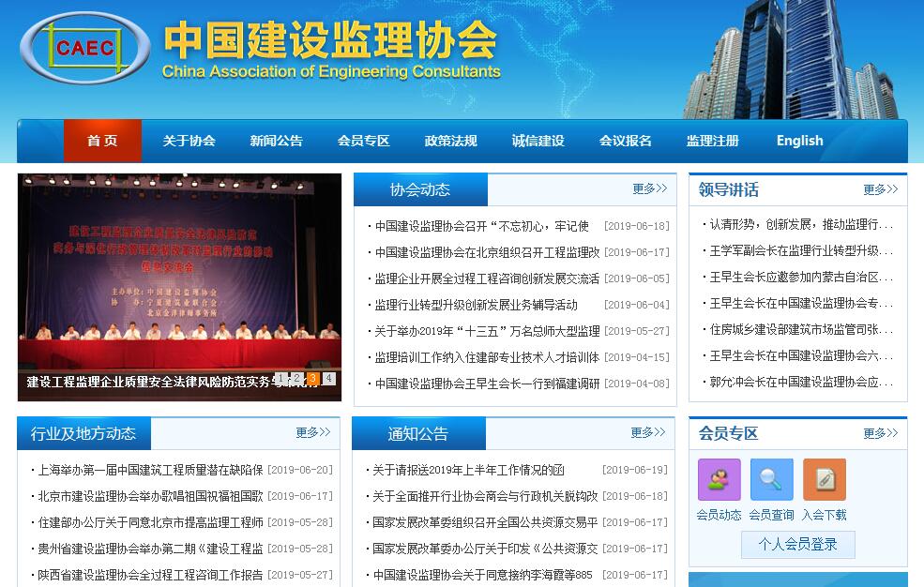Select slide 3 in banner carousel
This screenshot has height=587, width=924.
click(313, 378)
